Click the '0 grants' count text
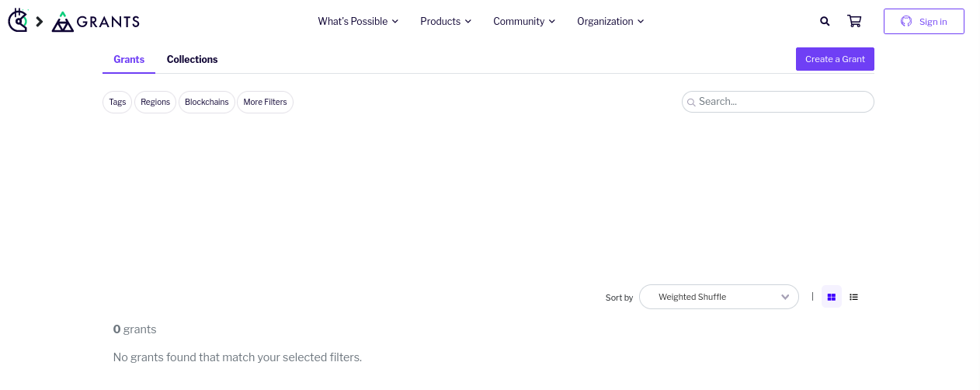The width and height of the screenshot is (980, 390). [135, 329]
